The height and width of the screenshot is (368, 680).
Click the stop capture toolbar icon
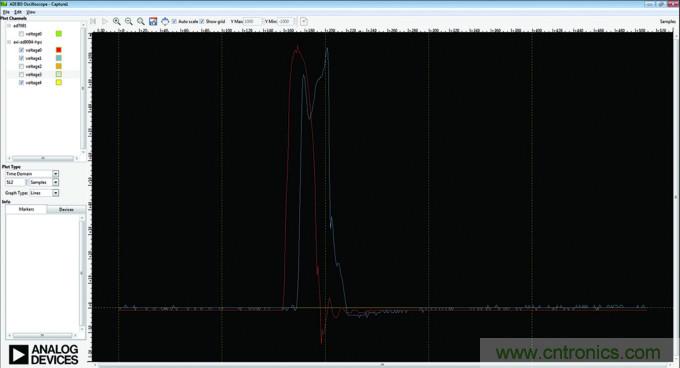[93, 21]
